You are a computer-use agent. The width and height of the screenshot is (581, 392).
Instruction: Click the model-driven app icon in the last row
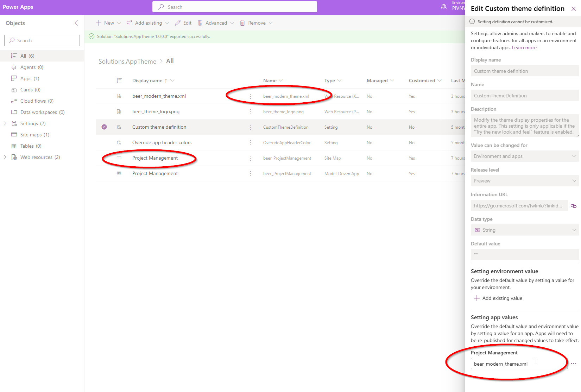pyautogui.click(x=119, y=173)
